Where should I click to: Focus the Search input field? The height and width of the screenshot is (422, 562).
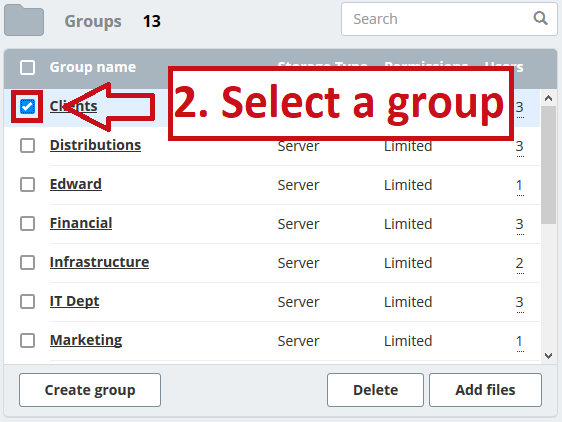pos(449,19)
